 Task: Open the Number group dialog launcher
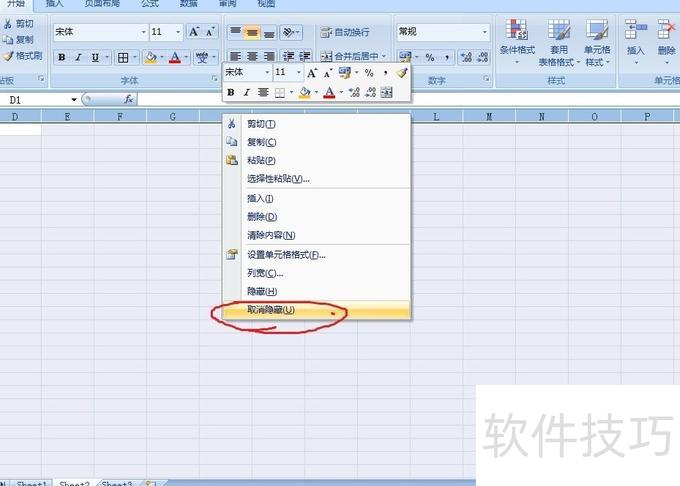point(486,78)
